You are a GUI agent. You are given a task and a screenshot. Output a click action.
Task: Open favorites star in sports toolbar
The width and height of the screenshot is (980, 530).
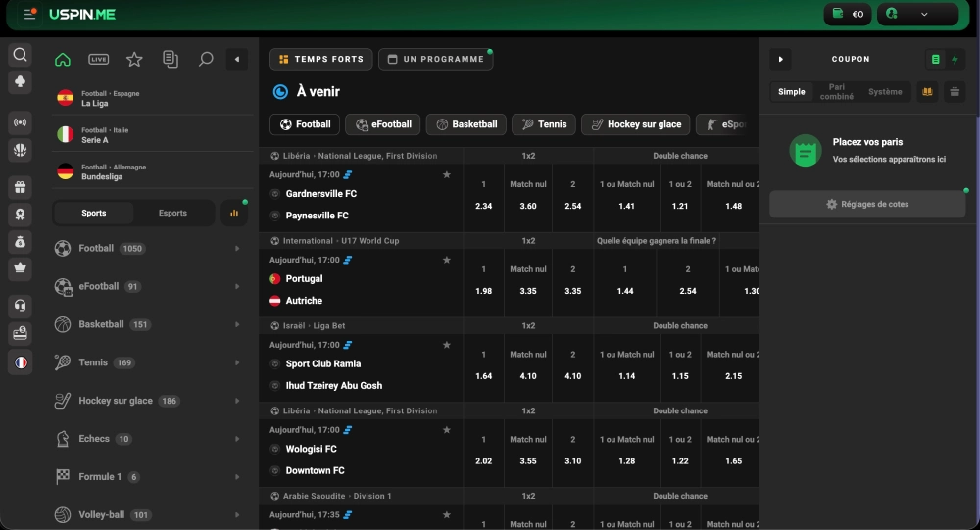coord(134,60)
